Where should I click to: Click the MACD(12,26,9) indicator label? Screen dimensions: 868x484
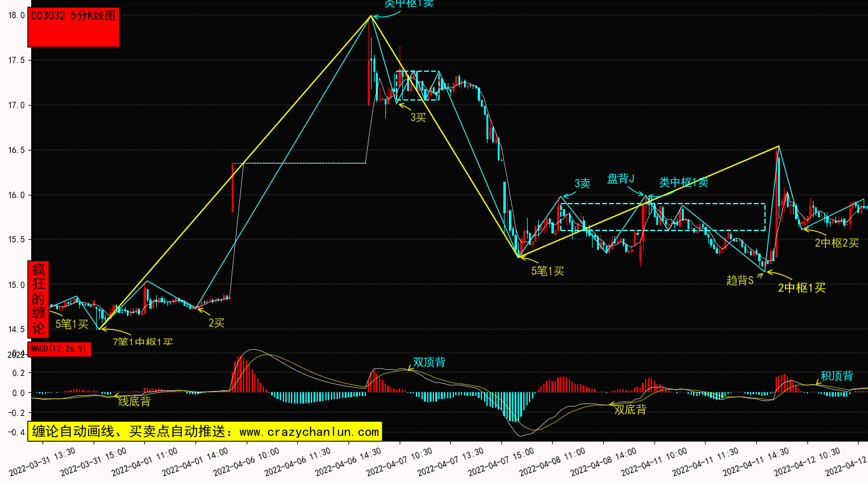[59, 349]
